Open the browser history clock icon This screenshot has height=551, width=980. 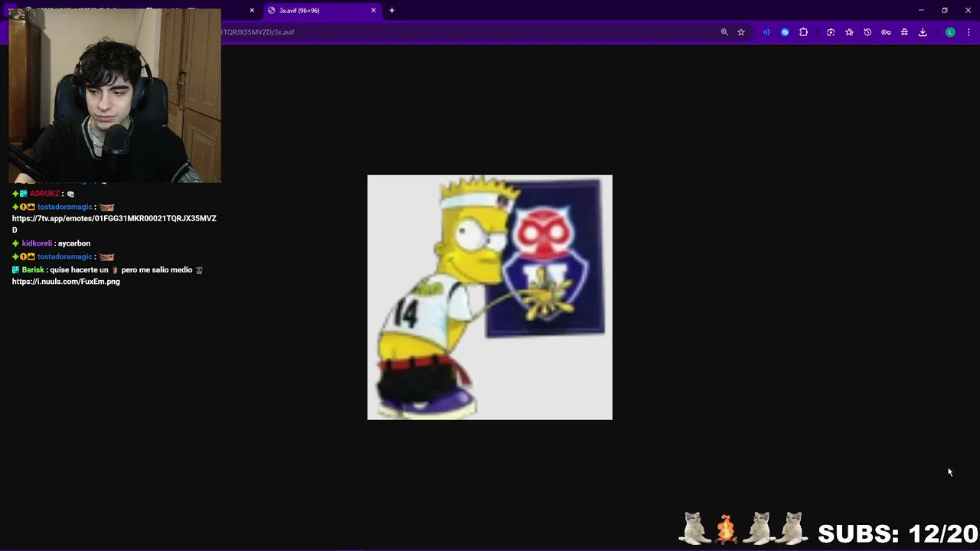click(x=867, y=32)
